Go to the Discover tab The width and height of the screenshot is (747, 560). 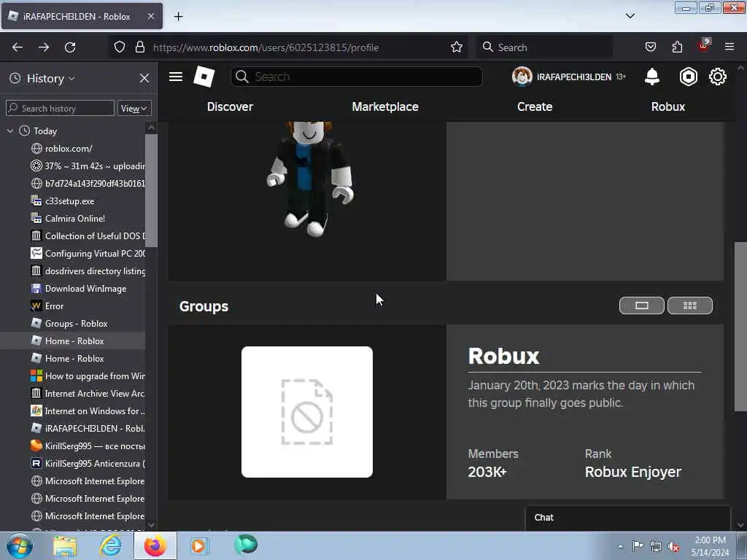tap(230, 106)
